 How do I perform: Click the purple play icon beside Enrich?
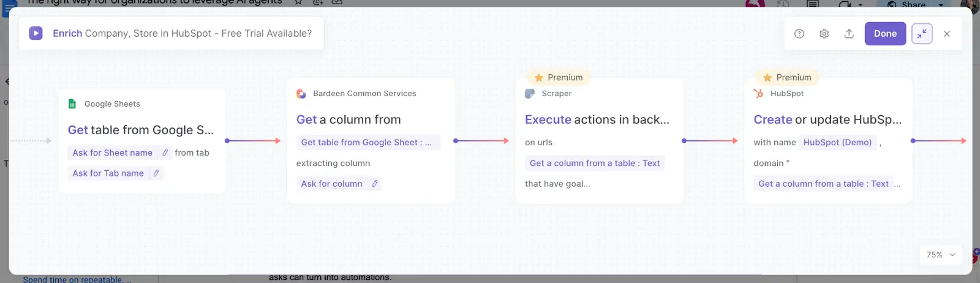click(36, 33)
